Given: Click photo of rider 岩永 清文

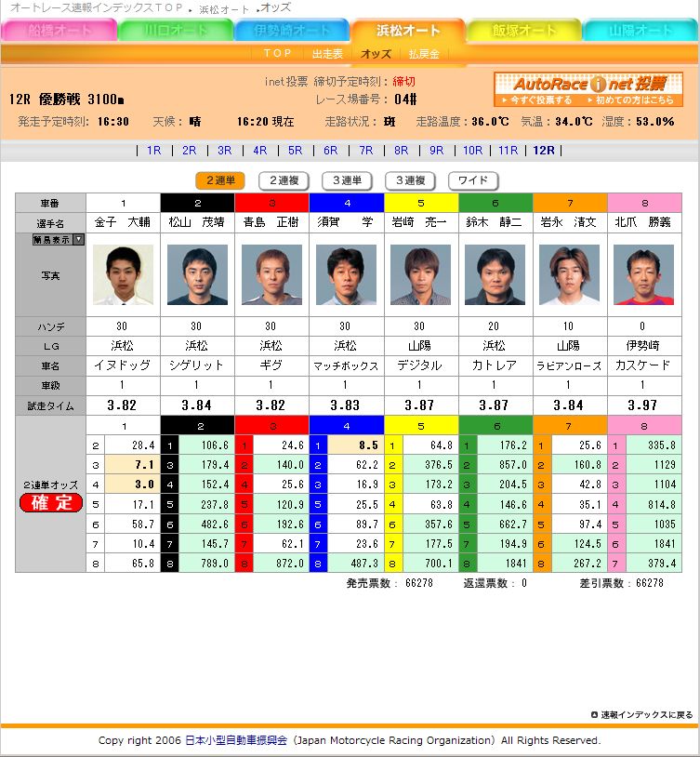Looking at the screenshot, I should (x=569, y=274).
